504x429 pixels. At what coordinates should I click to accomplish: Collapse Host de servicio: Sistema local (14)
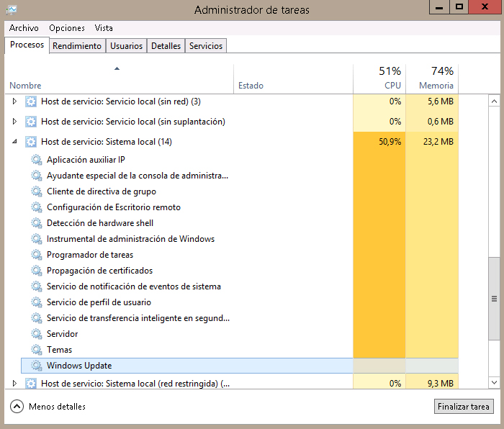14,142
